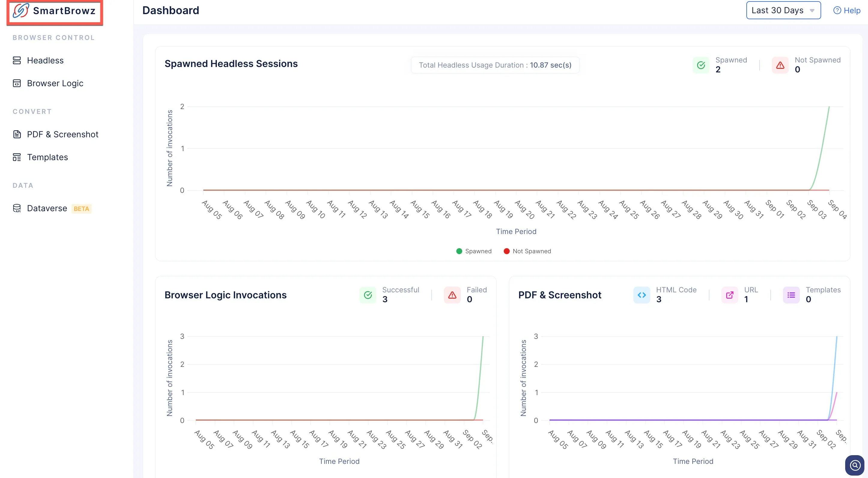Click the purple Templates list icon
This screenshot has width=868, height=478.
coord(791,295)
